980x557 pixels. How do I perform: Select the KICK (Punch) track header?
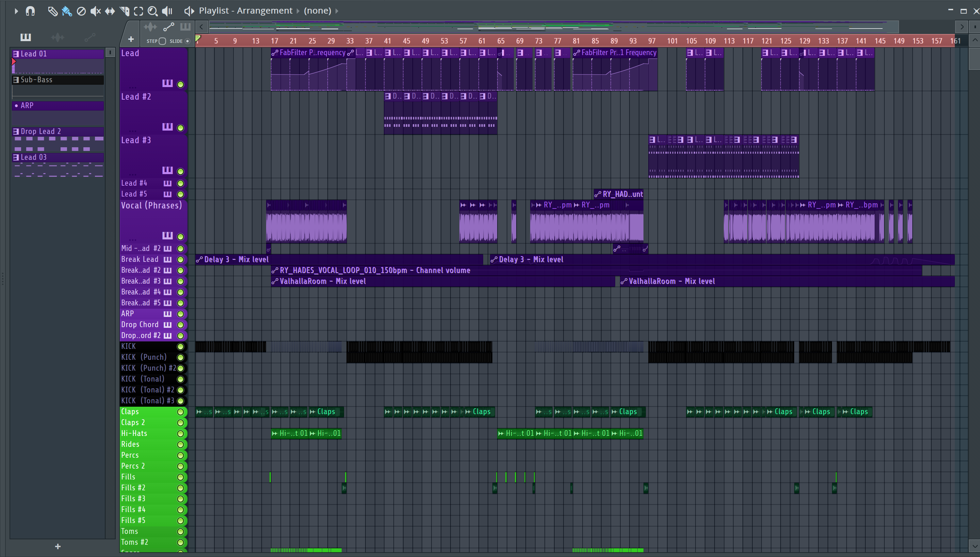[x=153, y=357]
